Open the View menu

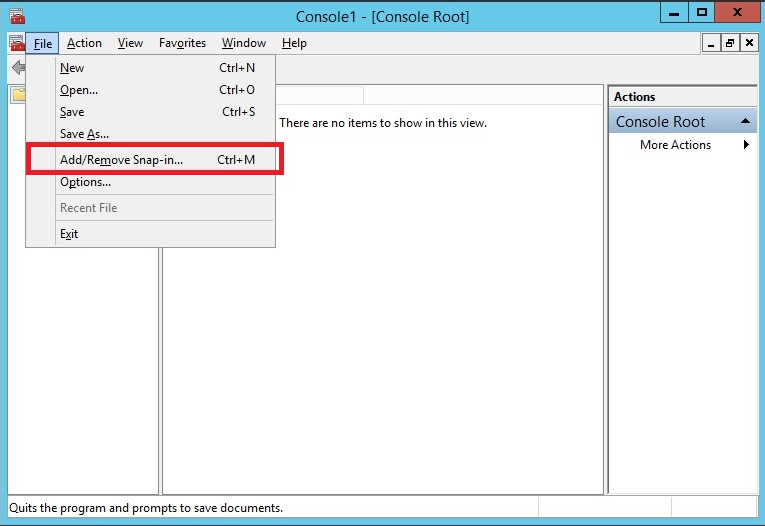(x=130, y=43)
